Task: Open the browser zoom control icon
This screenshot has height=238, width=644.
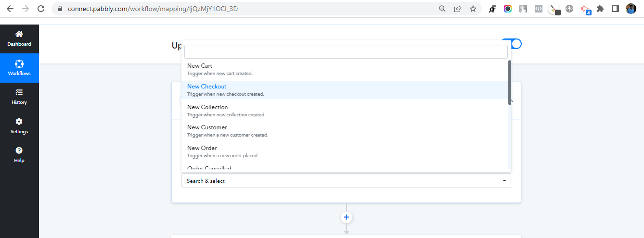Action: tap(442, 9)
